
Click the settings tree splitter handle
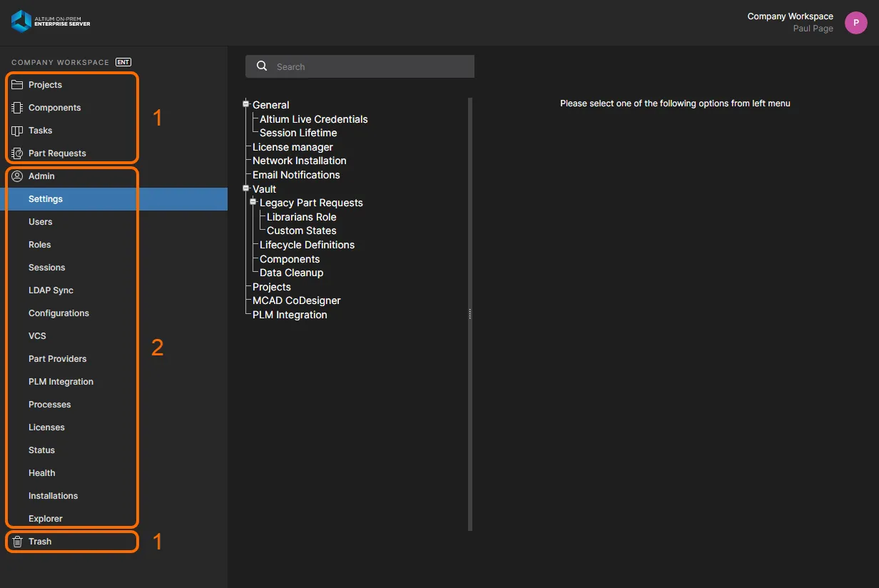[x=470, y=314]
